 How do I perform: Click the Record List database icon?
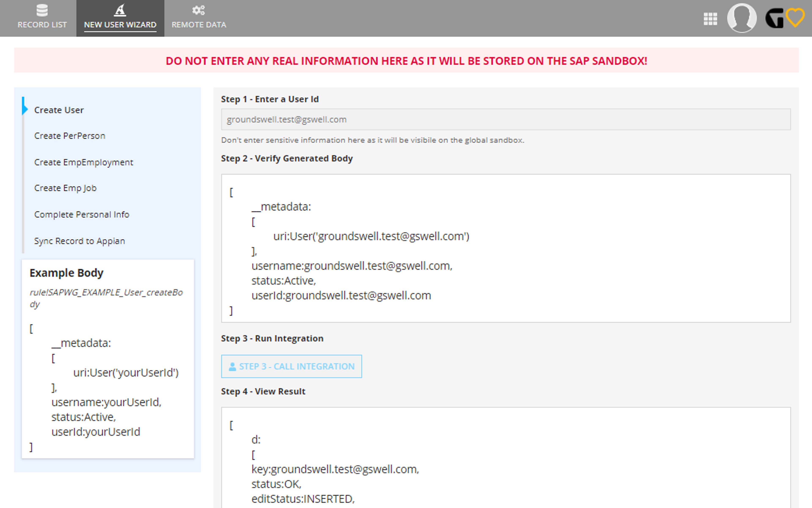click(x=42, y=10)
